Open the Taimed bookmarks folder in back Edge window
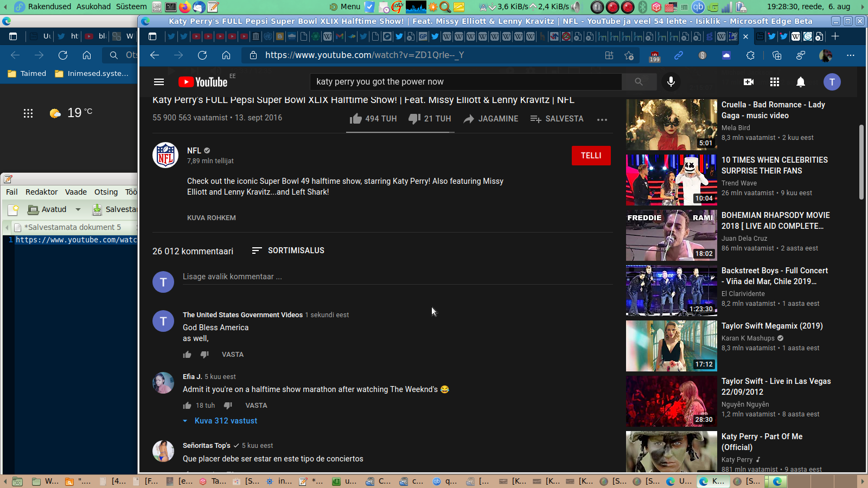 (x=27, y=74)
